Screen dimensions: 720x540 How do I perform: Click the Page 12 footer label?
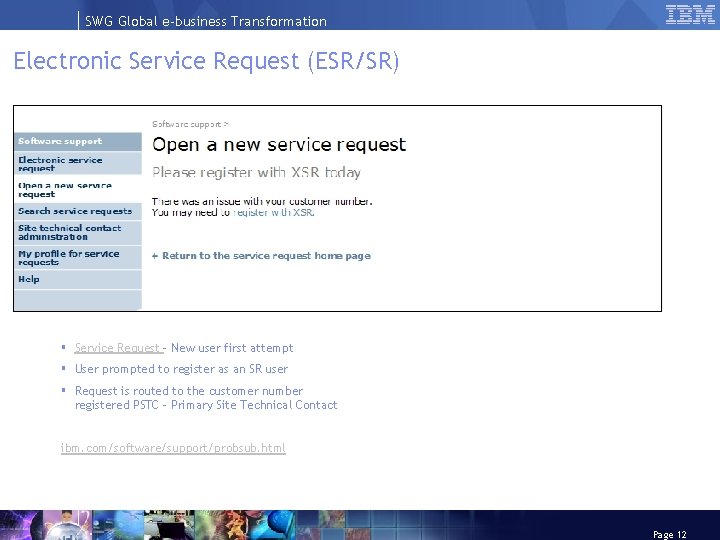click(669, 534)
